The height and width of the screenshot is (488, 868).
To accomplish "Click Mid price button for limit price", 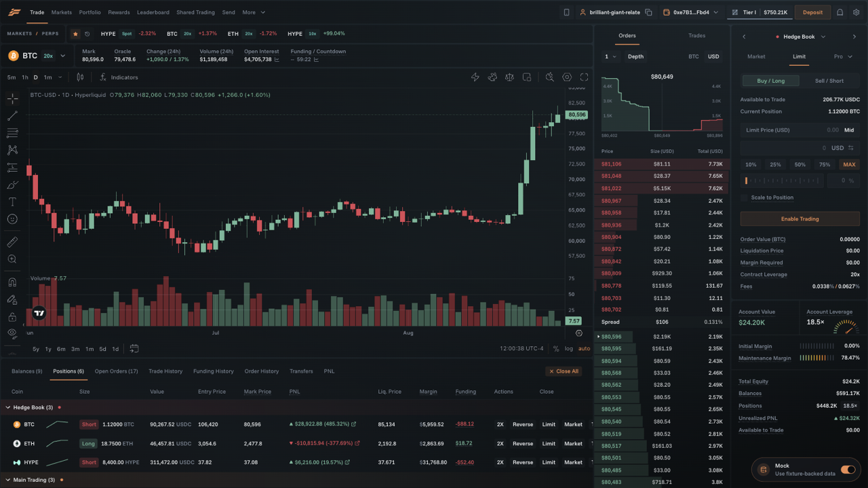I will click(849, 130).
